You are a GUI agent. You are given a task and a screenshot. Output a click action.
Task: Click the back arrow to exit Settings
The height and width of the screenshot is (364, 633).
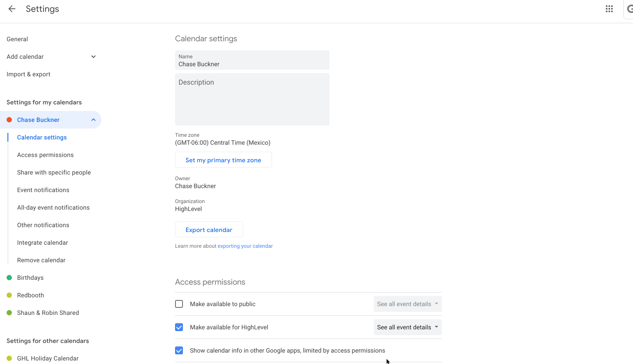(x=11, y=9)
